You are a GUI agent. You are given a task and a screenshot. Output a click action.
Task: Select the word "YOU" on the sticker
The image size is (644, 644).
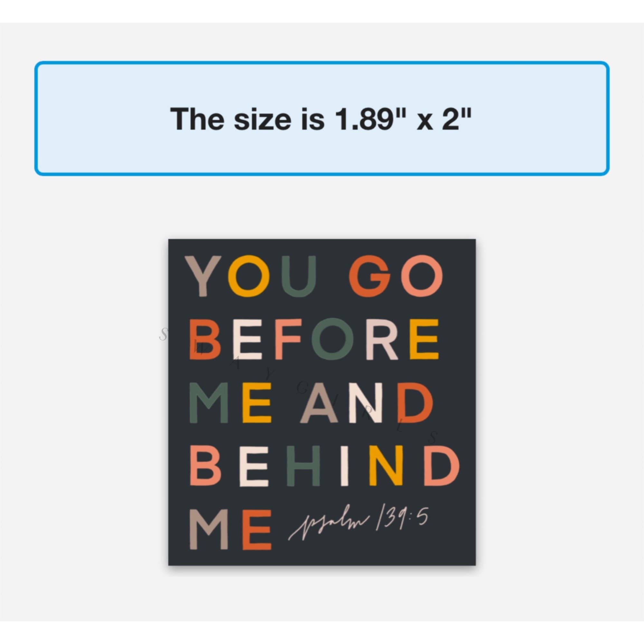pos(252,276)
